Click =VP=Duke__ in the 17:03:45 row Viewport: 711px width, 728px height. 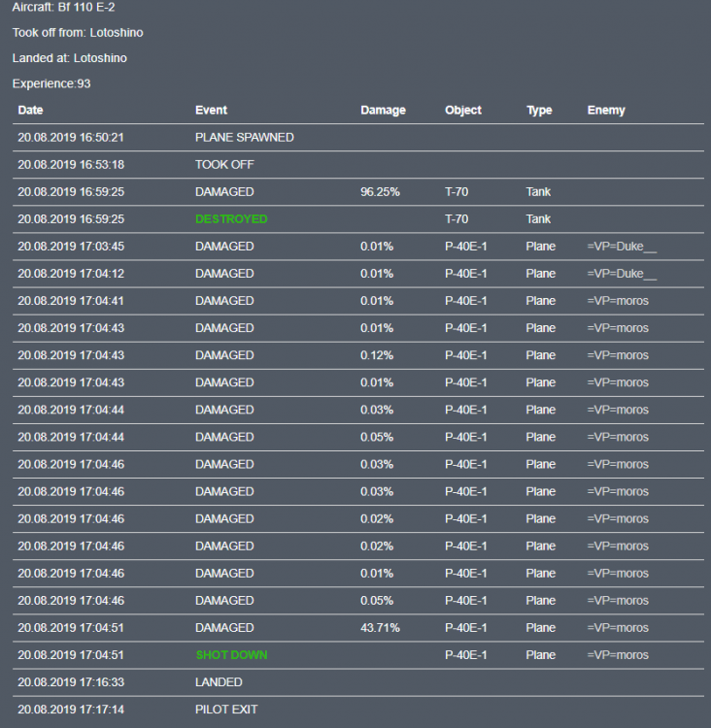(x=622, y=247)
